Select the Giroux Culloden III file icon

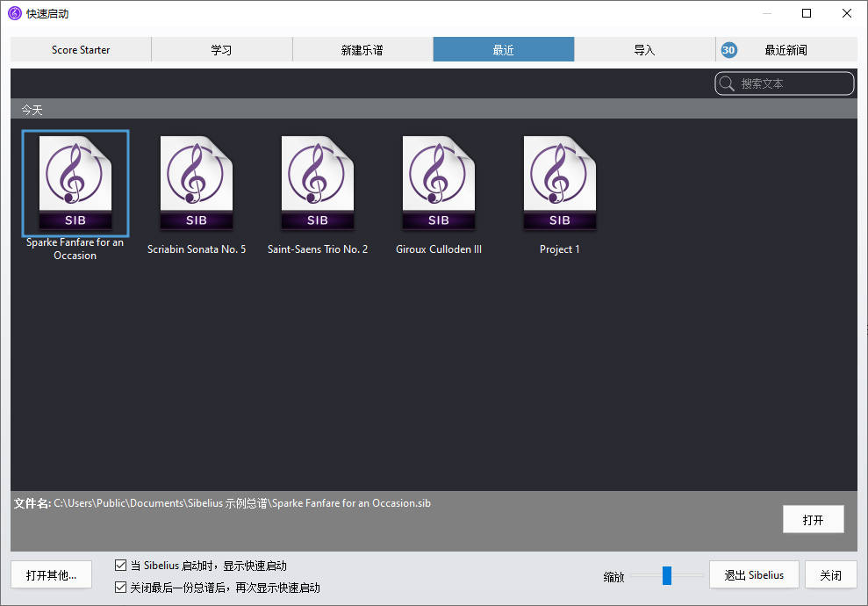(439, 183)
